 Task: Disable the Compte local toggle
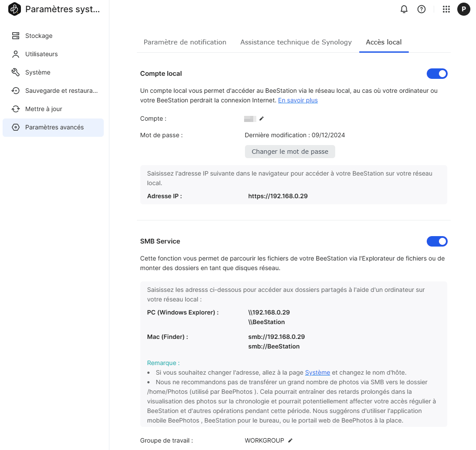pyautogui.click(x=437, y=74)
